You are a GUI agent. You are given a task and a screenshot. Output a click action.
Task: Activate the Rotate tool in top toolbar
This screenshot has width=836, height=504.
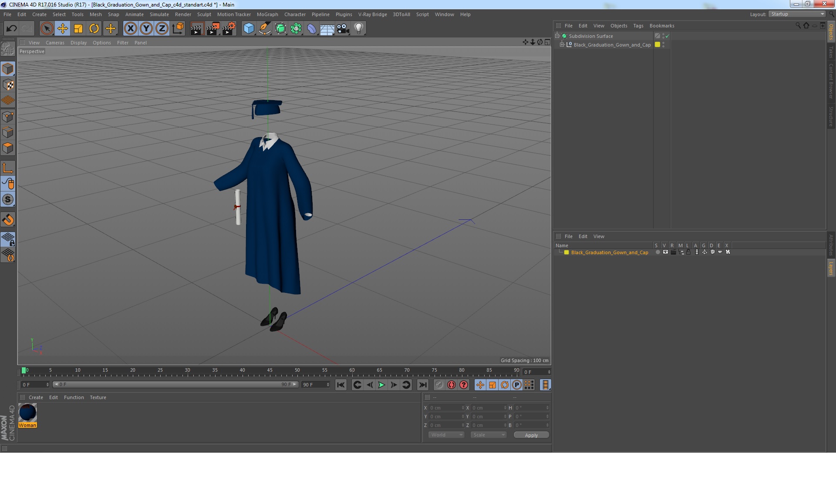[x=94, y=29]
